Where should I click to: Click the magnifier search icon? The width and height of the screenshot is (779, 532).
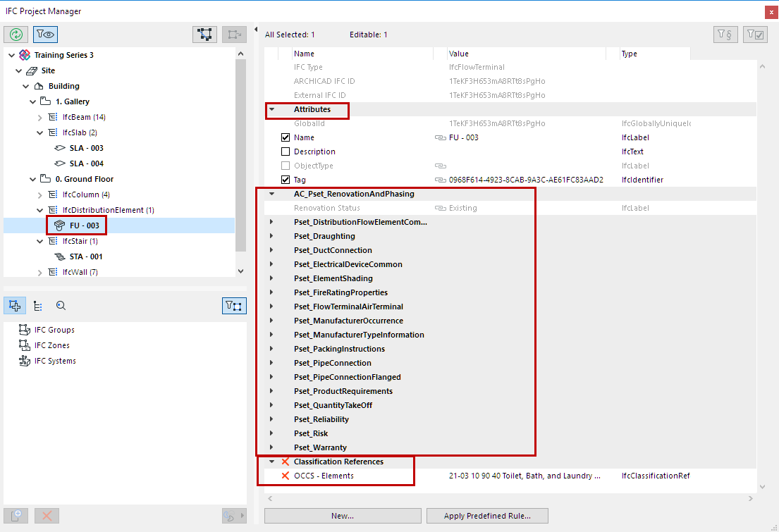click(61, 306)
